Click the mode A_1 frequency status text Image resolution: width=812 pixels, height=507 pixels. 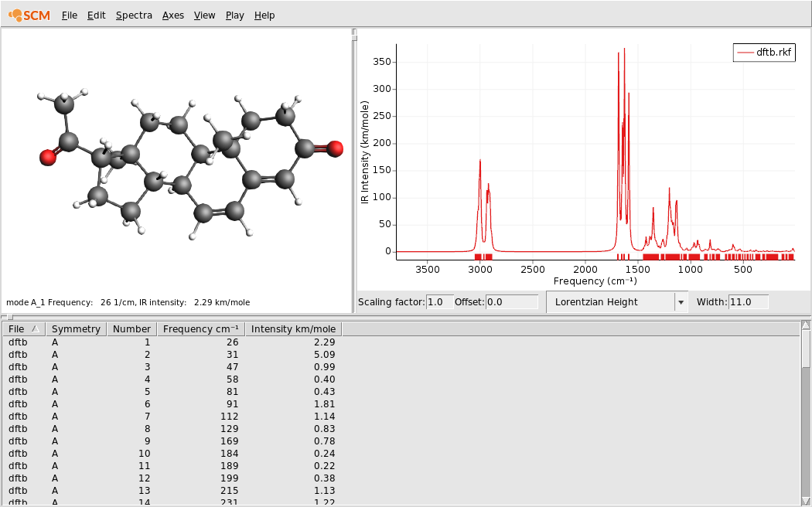click(x=128, y=302)
